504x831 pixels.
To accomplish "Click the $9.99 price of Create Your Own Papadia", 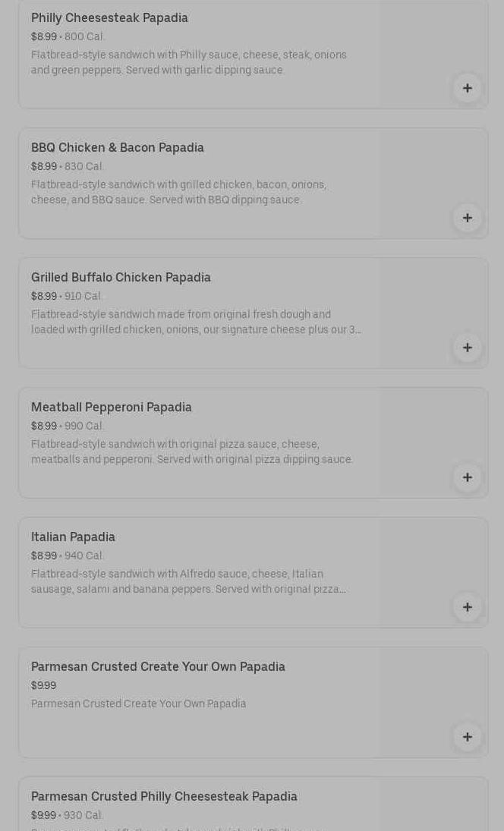I will 43,686.
